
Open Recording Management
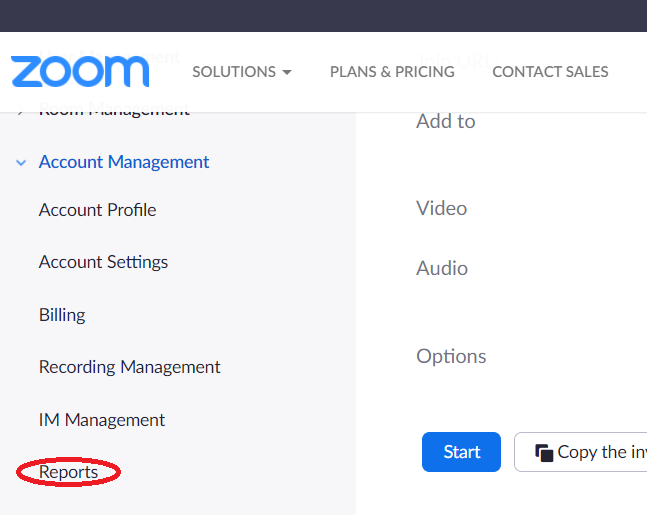click(x=130, y=367)
